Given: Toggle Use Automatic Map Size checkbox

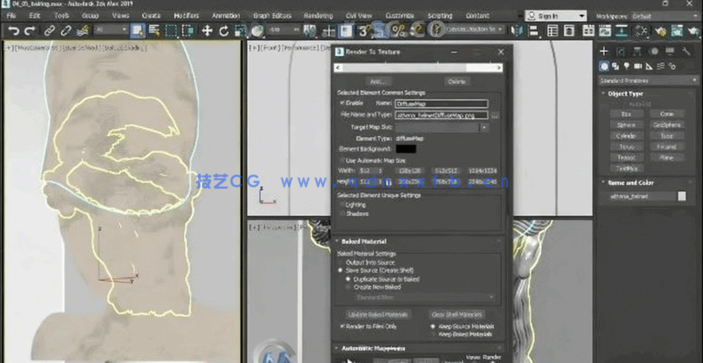Looking at the screenshot, I should (343, 160).
